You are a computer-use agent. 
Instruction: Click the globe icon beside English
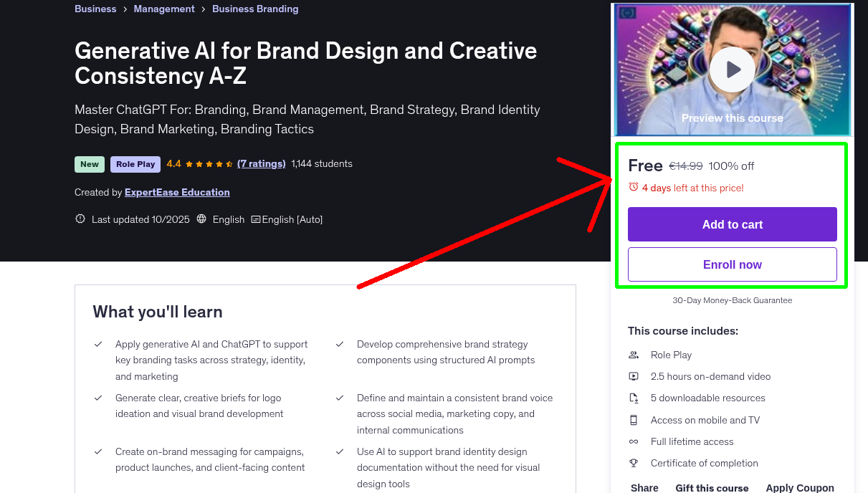point(203,219)
